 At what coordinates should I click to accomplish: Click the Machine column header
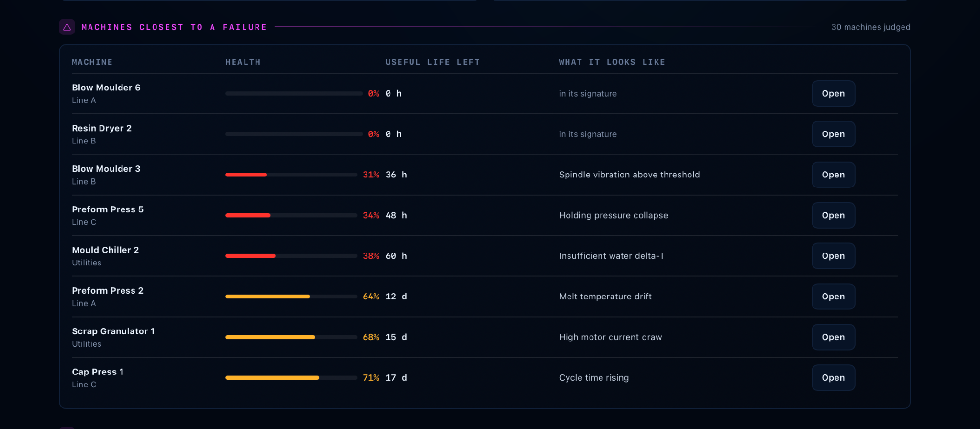(x=92, y=62)
